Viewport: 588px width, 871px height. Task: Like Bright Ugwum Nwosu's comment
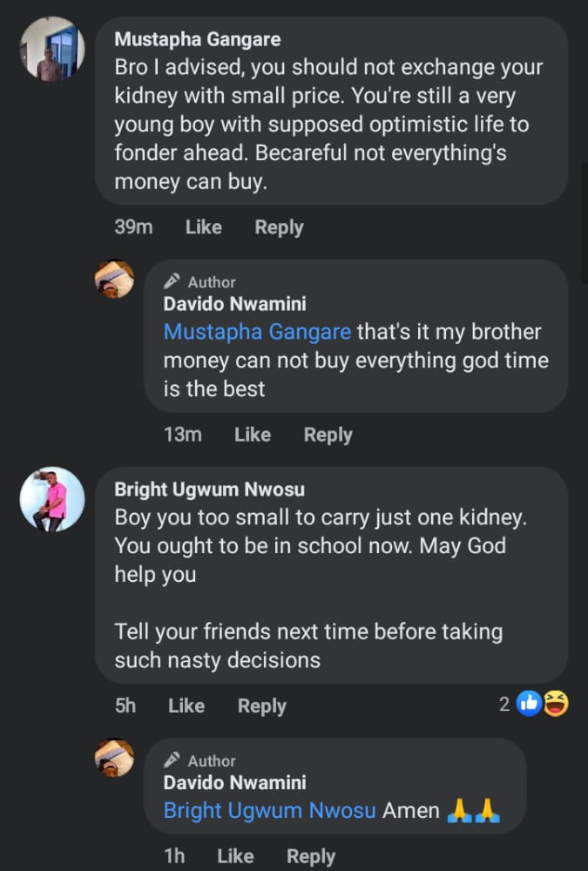[186, 706]
